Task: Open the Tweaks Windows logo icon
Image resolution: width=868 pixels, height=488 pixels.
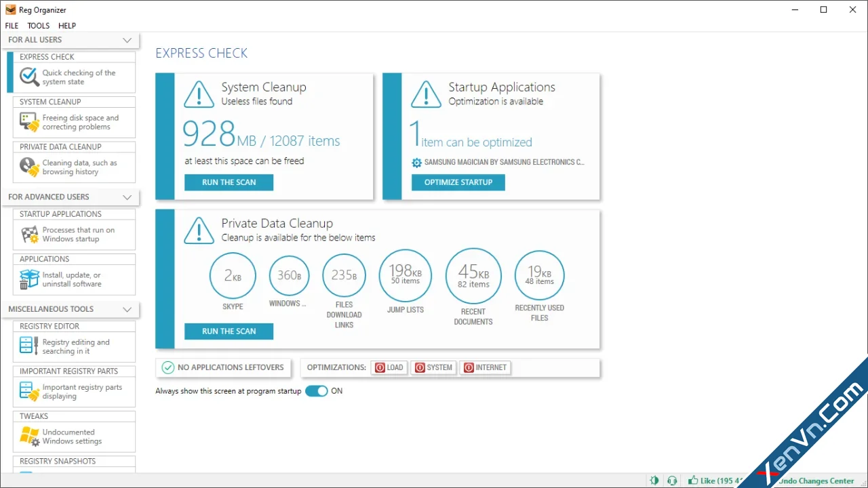Action: click(x=29, y=436)
